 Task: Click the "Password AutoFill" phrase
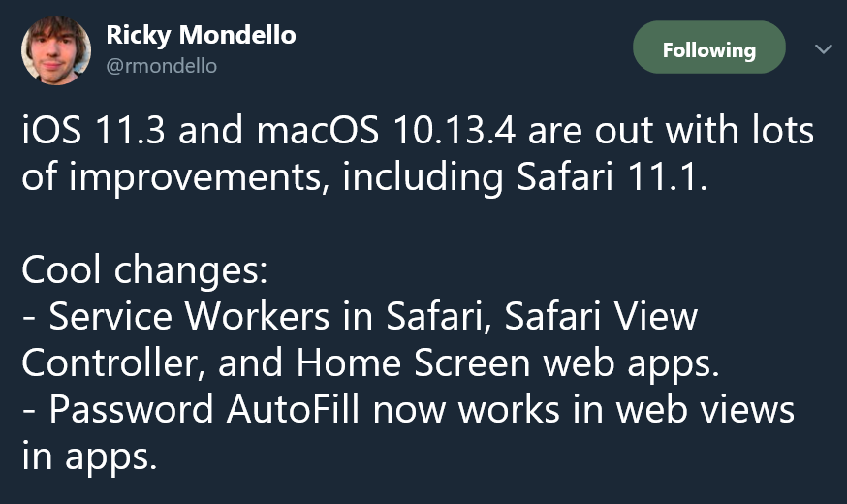pos(204,409)
